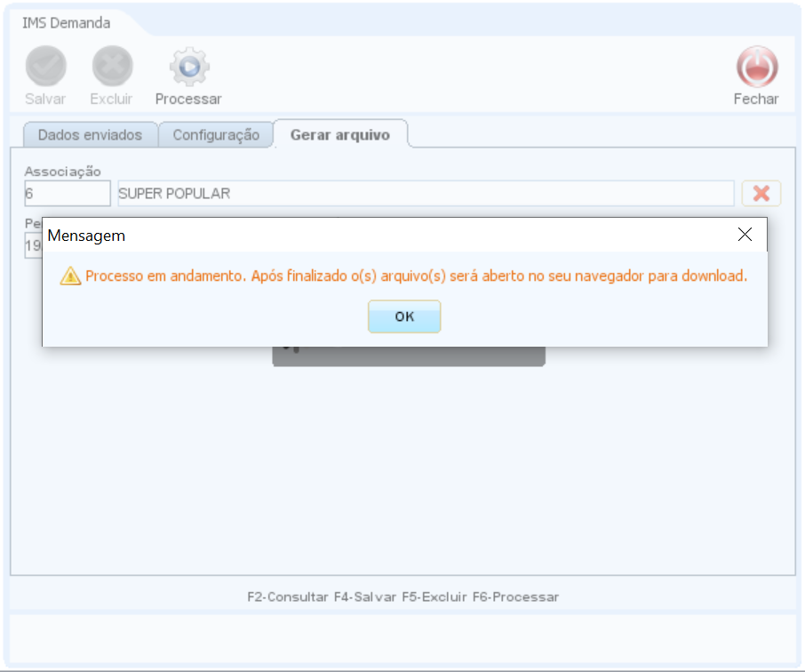
Task: Click the Associação code field containing 6
Action: 68,194
